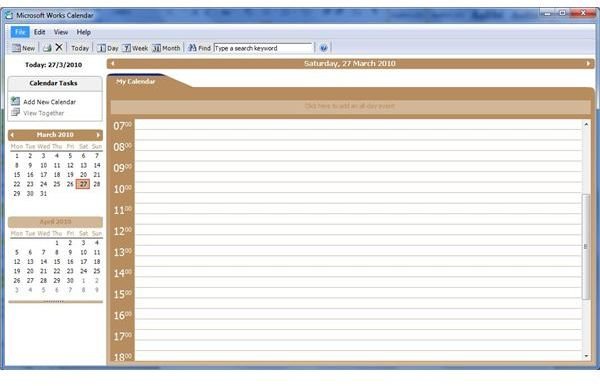Image resolution: width=600 pixels, height=386 pixels.
Task: Click the March 2010 month header
Action: [55, 135]
